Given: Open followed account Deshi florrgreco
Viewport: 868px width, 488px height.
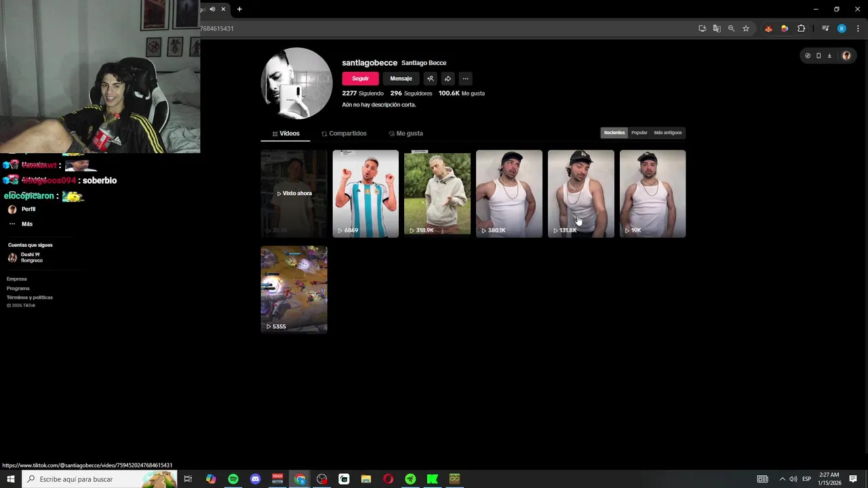Looking at the screenshot, I should (x=25, y=258).
